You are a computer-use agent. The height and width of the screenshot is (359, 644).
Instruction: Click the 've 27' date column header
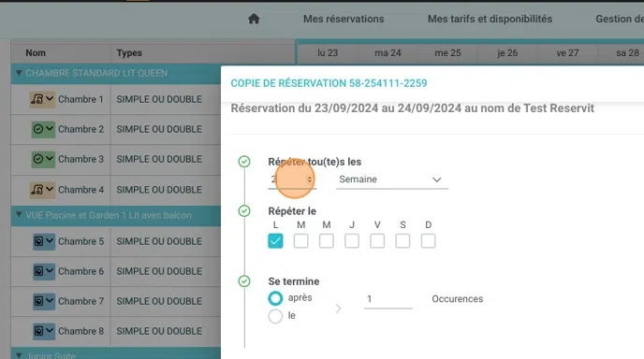tap(567, 53)
